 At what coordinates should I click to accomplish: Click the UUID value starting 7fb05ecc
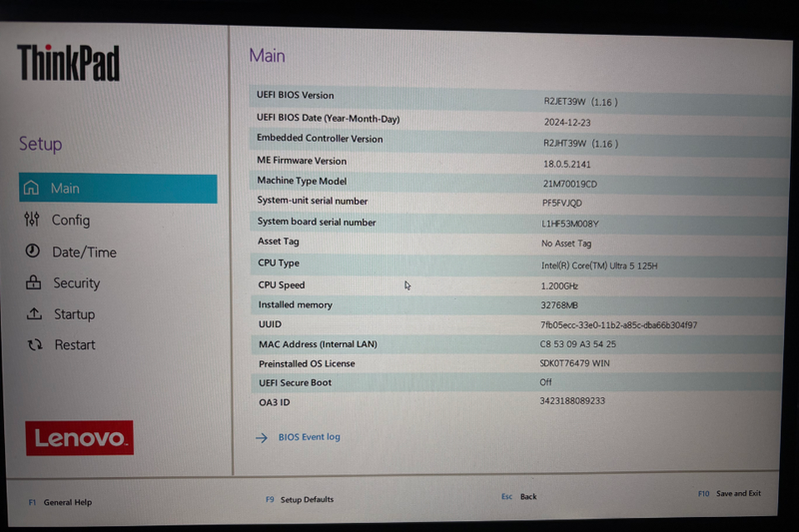(x=618, y=324)
